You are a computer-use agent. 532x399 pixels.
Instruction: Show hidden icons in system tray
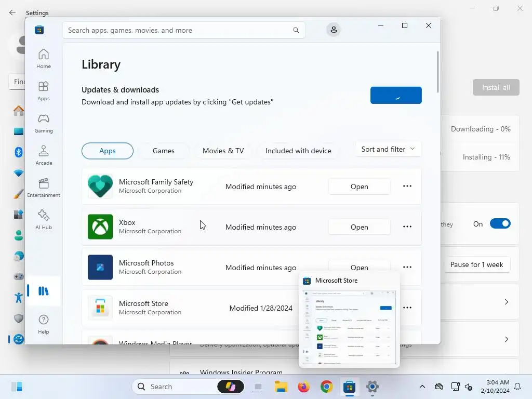(422, 387)
